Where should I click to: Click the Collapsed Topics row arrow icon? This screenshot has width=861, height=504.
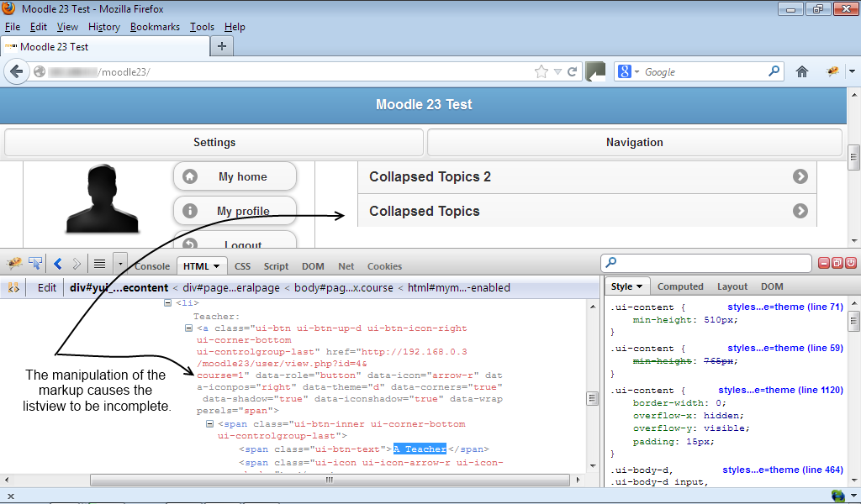pos(800,211)
